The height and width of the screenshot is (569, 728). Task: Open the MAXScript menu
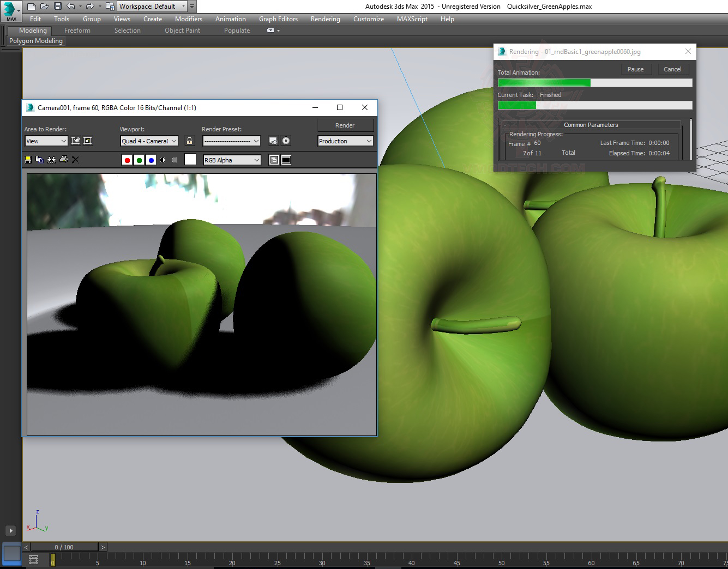412,19
